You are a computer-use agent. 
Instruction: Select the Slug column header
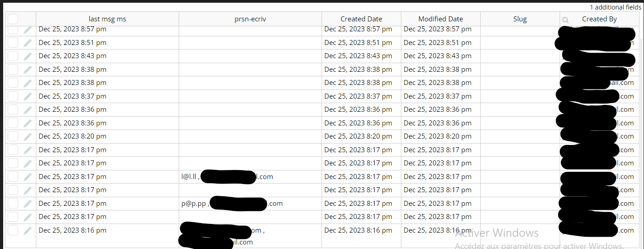point(520,19)
